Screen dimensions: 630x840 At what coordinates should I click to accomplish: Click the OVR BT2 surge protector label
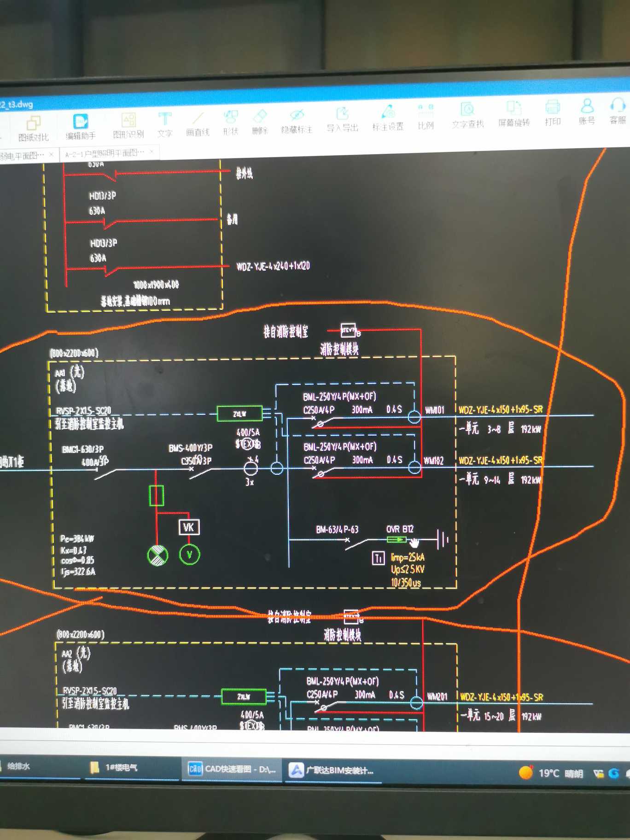pyautogui.click(x=400, y=529)
